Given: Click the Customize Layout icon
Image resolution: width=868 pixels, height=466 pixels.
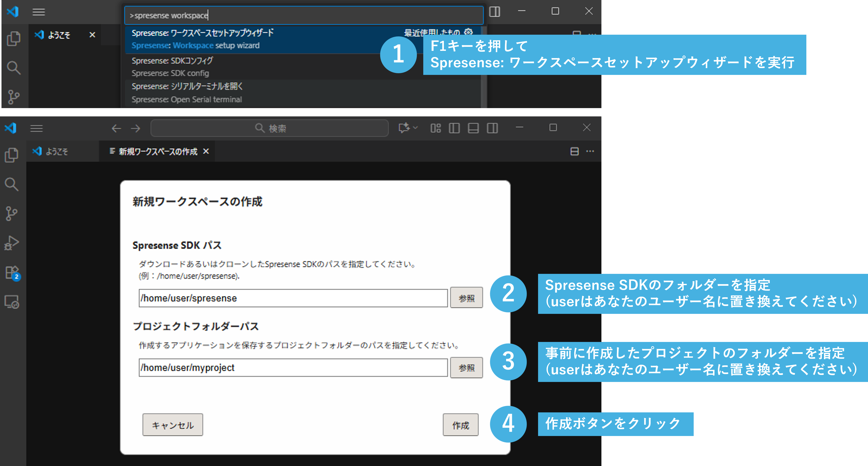Looking at the screenshot, I should pos(435,128).
